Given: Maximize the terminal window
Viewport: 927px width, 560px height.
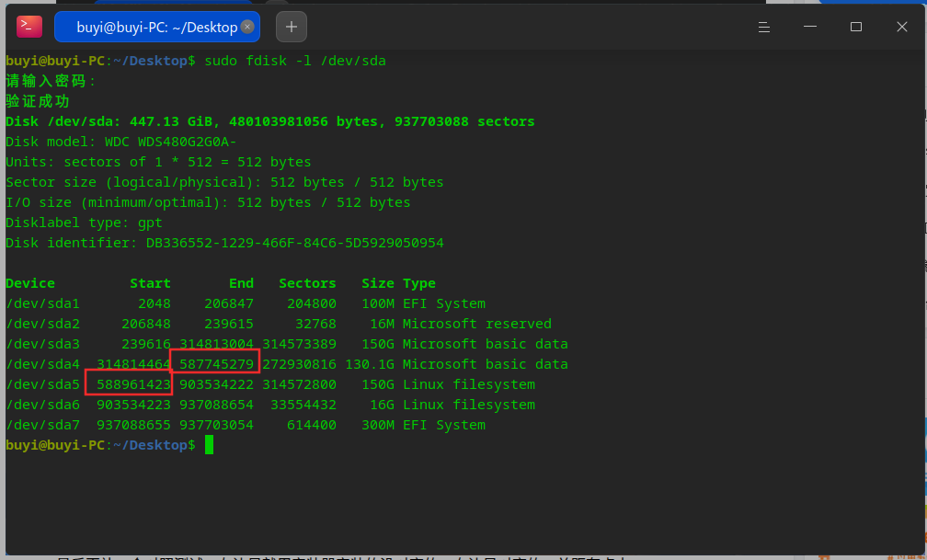Looking at the screenshot, I should pos(856,27).
